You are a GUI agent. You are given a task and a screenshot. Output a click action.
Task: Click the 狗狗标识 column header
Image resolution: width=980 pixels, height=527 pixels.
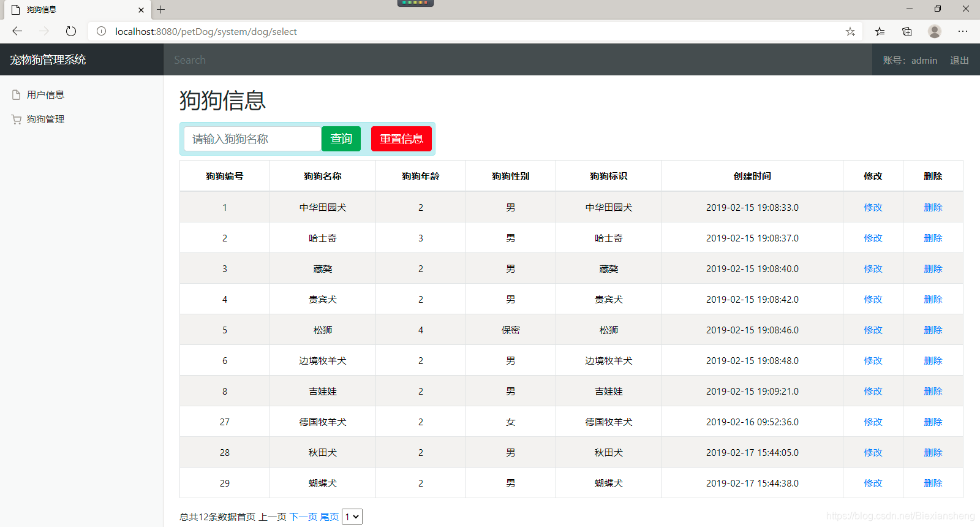click(x=609, y=176)
